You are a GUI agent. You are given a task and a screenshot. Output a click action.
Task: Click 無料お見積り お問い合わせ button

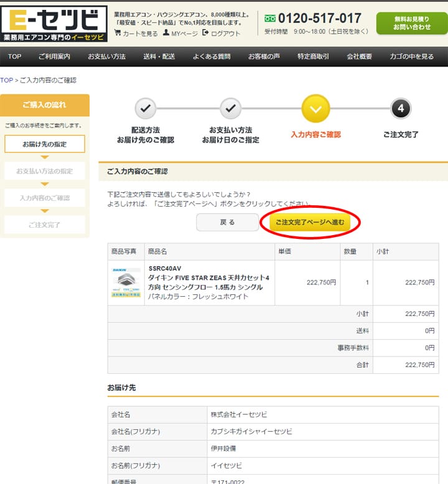click(x=411, y=23)
